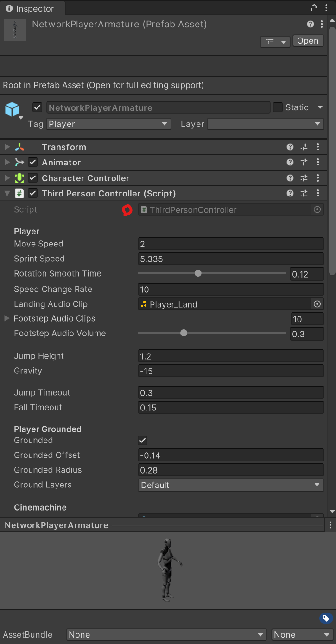Collapse the Third Person Controller component
Viewport: 336px width, 644px height.
[7, 194]
